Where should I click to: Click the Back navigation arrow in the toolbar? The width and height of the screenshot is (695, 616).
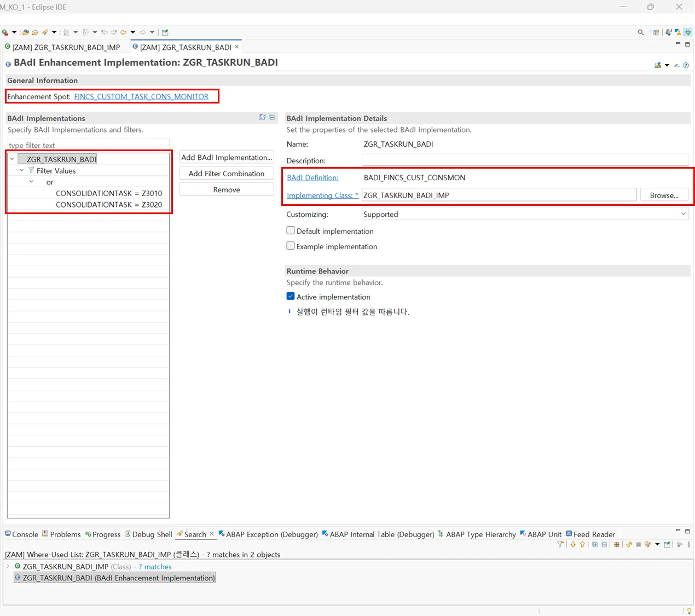(x=124, y=32)
